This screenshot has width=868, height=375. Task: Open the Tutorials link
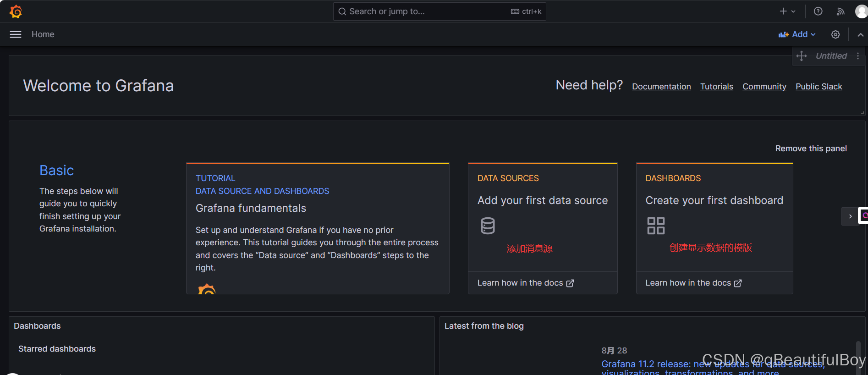point(717,87)
